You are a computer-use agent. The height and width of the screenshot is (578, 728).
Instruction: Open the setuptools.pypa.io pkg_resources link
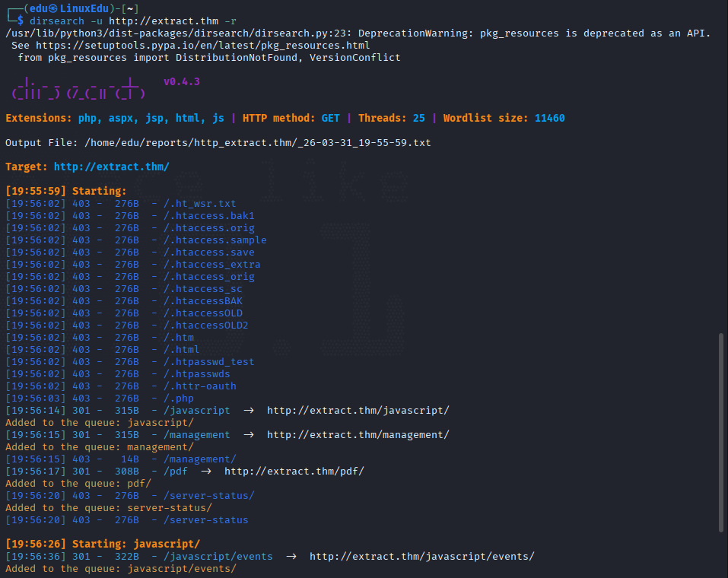pos(203,46)
